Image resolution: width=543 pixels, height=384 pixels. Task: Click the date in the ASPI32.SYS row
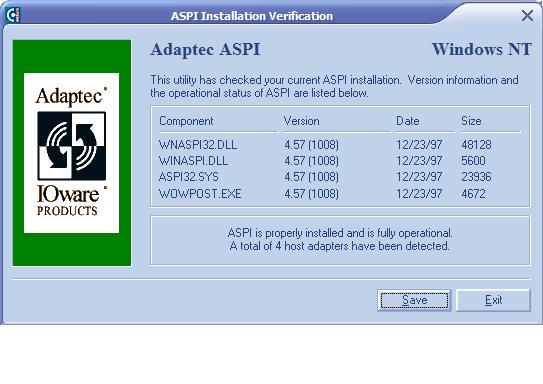[419, 177]
